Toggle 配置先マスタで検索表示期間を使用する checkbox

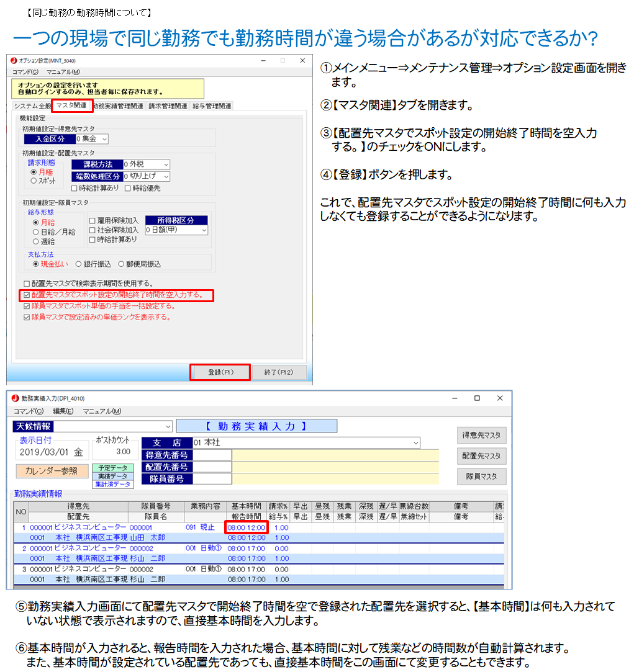click(25, 284)
